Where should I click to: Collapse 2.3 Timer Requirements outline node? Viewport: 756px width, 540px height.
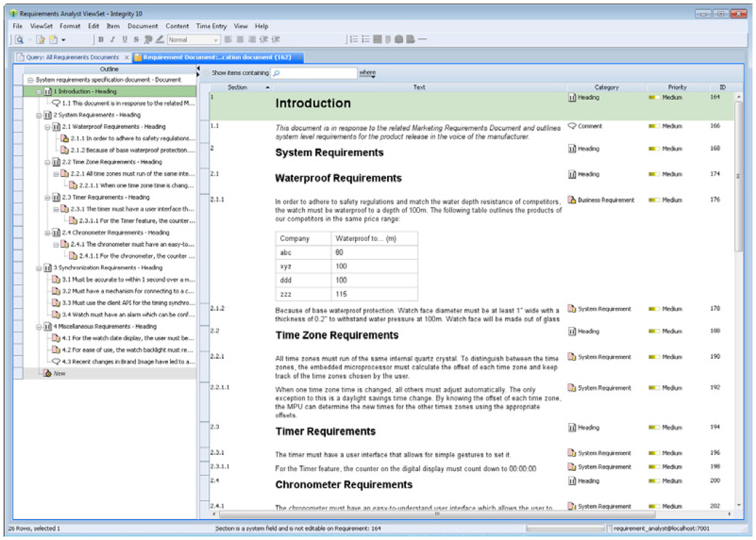(47, 197)
